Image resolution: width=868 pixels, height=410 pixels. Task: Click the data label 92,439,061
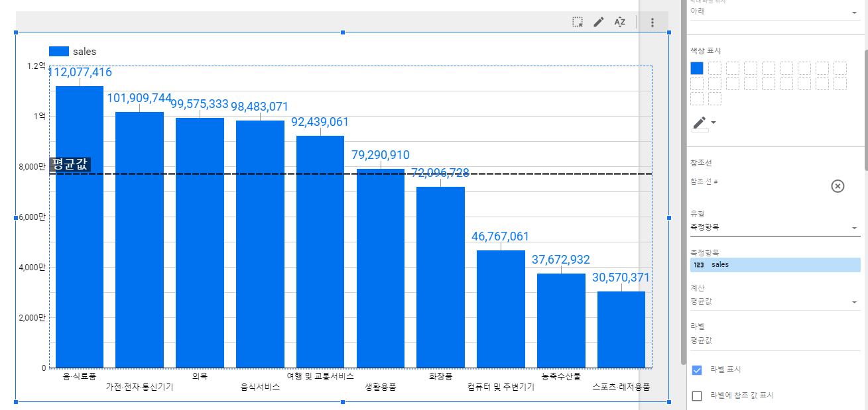320,122
